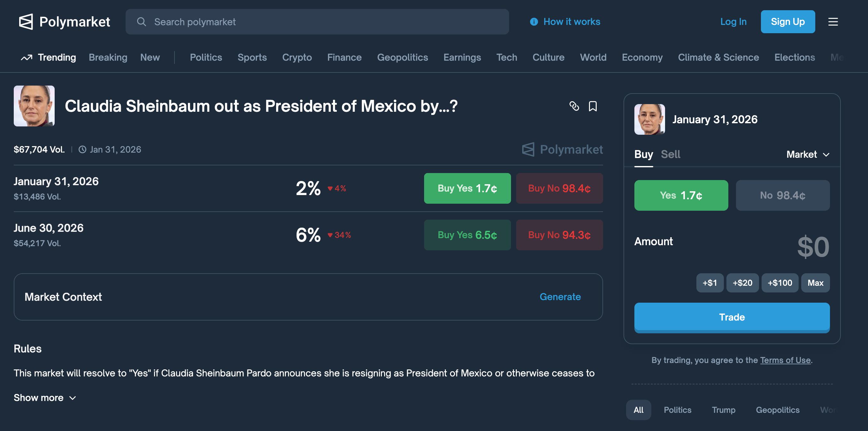Viewport: 868px width, 431px height.
Task: Click the Polymarket logo icon in header
Action: point(26,22)
